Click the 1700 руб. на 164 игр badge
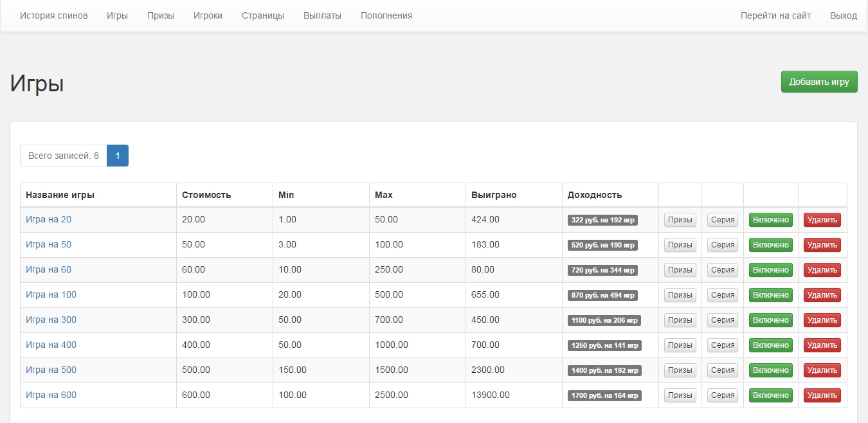This screenshot has height=423, width=868. click(604, 395)
